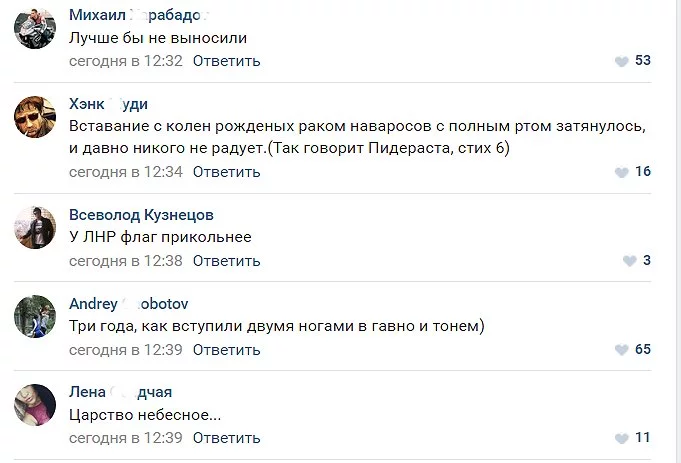Like the comment with 53 likes

point(621,61)
